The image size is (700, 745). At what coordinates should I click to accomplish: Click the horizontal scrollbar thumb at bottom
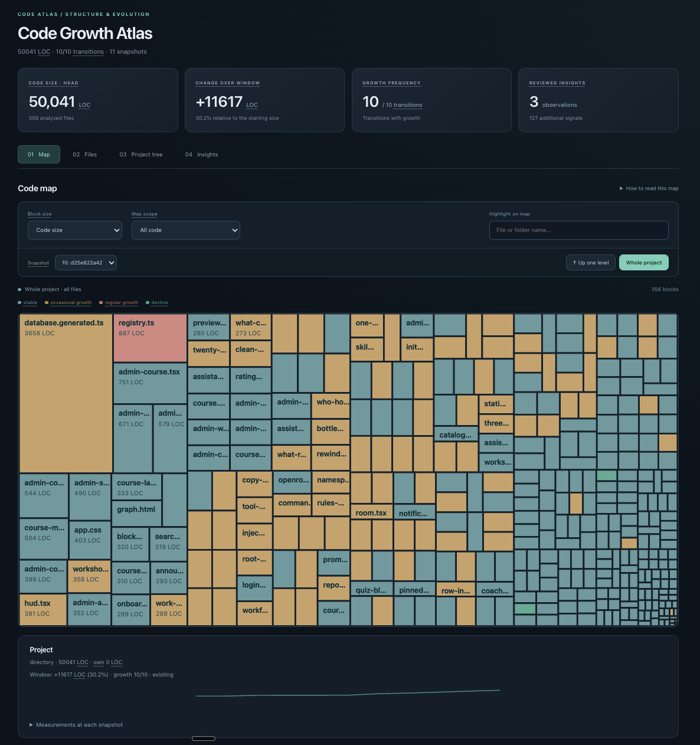coord(204,739)
